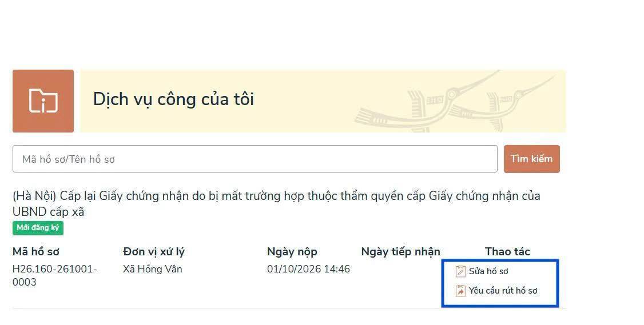Screen dimensions: 644x325
Task: Click the Mã hồ sơ column header
Action: 36,251
